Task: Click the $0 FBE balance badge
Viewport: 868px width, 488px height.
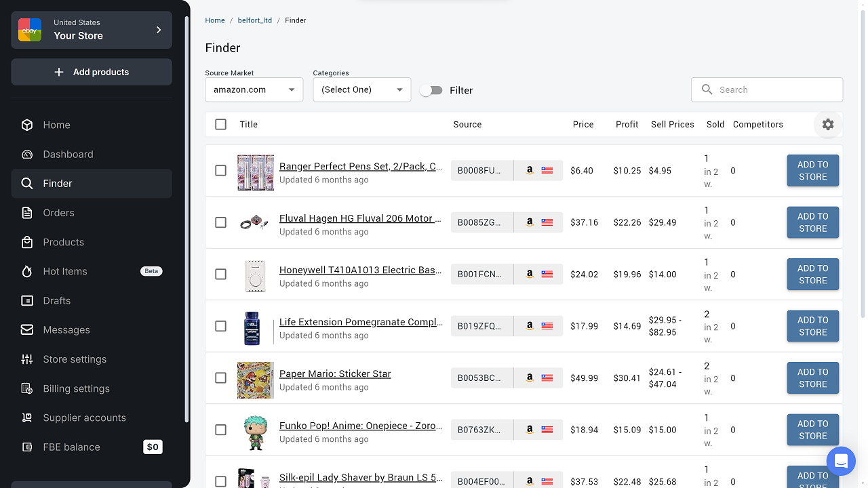Action: tap(153, 447)
